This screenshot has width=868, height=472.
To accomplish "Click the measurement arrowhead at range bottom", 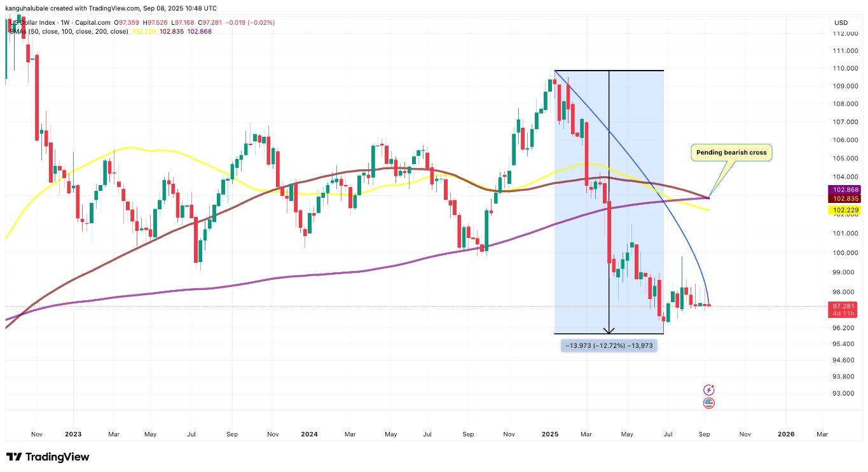I will [609, 330].
